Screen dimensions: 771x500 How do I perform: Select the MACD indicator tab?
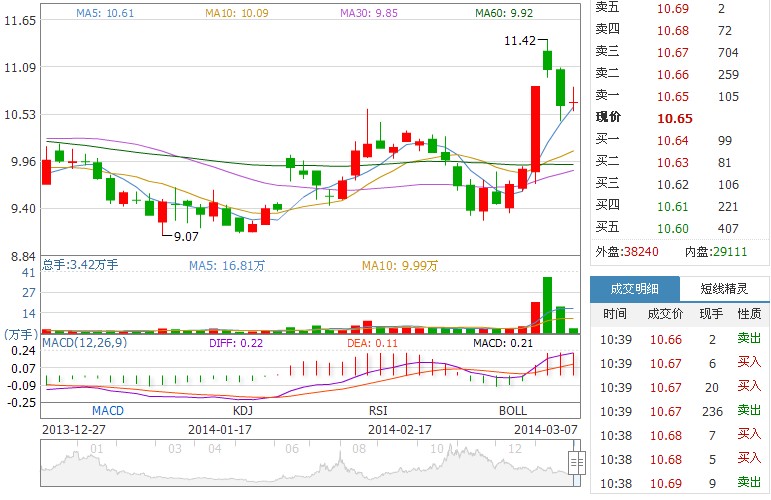pyautogui.click(x=107, y=410)
